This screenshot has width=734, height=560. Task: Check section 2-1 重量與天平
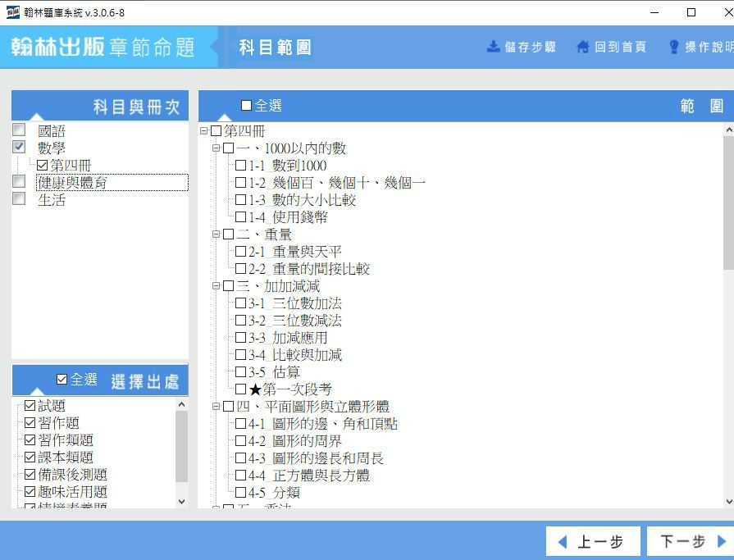tap(240, 251)
